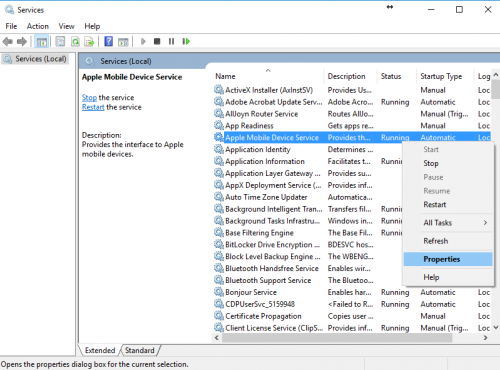
Task: Click the Start Service play icon
Action: click(143, 41)
